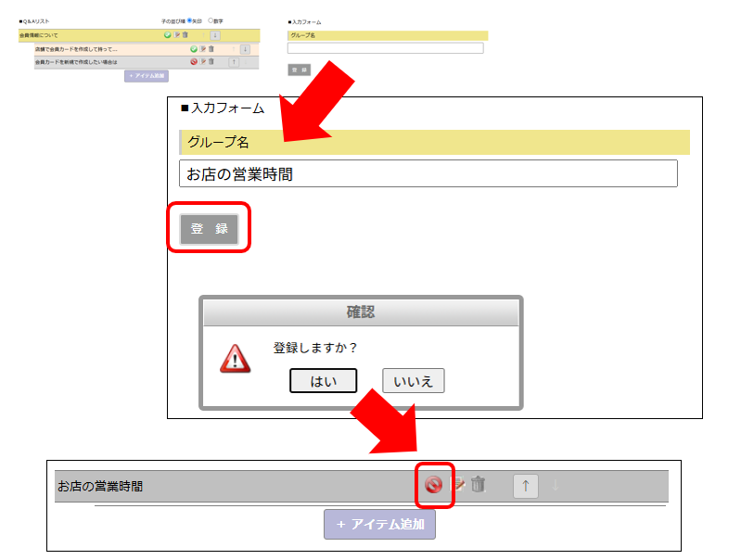Screen dimensions: 741x560
Task: Move 会員カードを新規で item up with arrow
Action: pos(234,62)
